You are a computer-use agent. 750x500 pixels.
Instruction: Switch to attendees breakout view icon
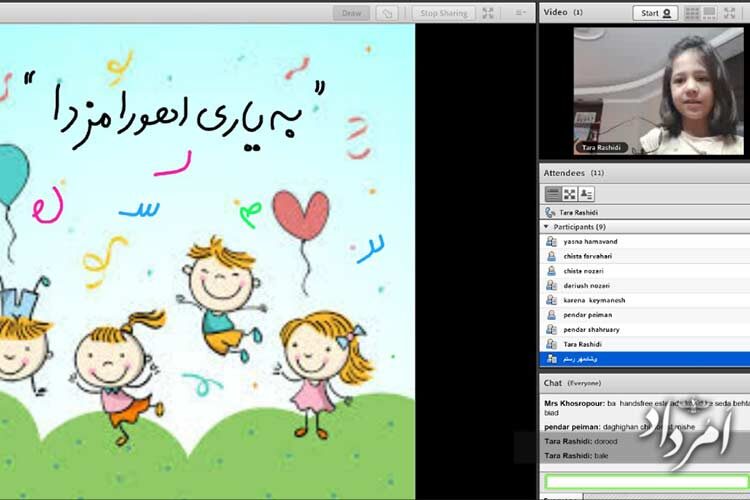pyautogui.click(x=569, y=194)
